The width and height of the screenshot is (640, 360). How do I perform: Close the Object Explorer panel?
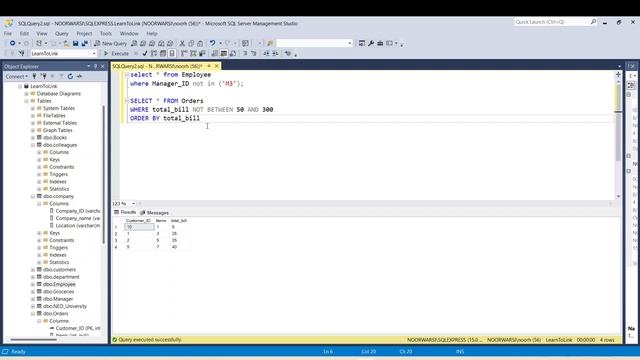103,66
